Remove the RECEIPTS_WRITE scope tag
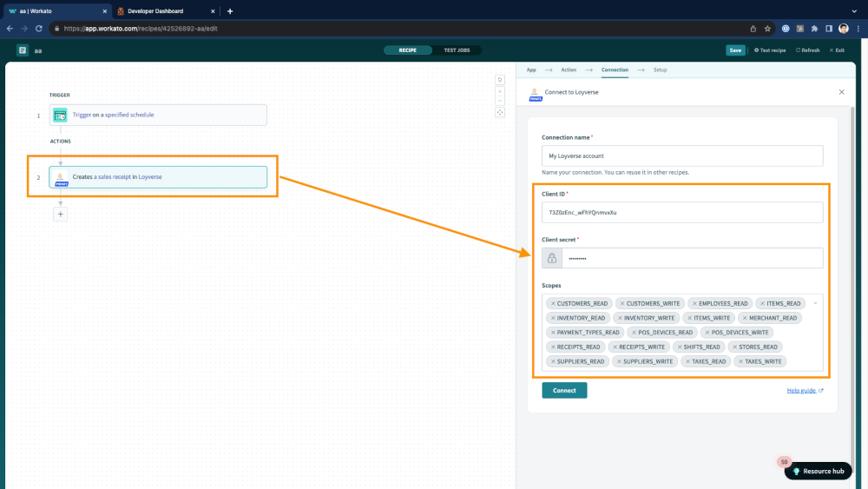 tap(613, 347)
